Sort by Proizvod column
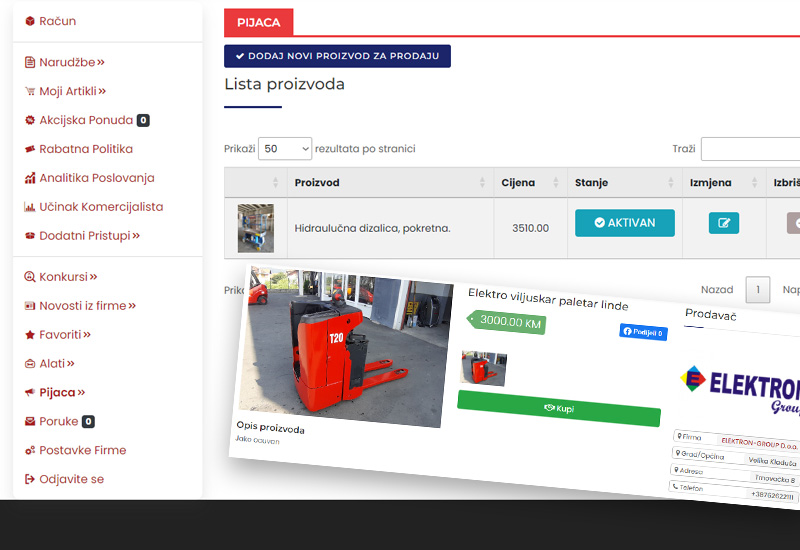800x550 pixels. pos(390,183)
